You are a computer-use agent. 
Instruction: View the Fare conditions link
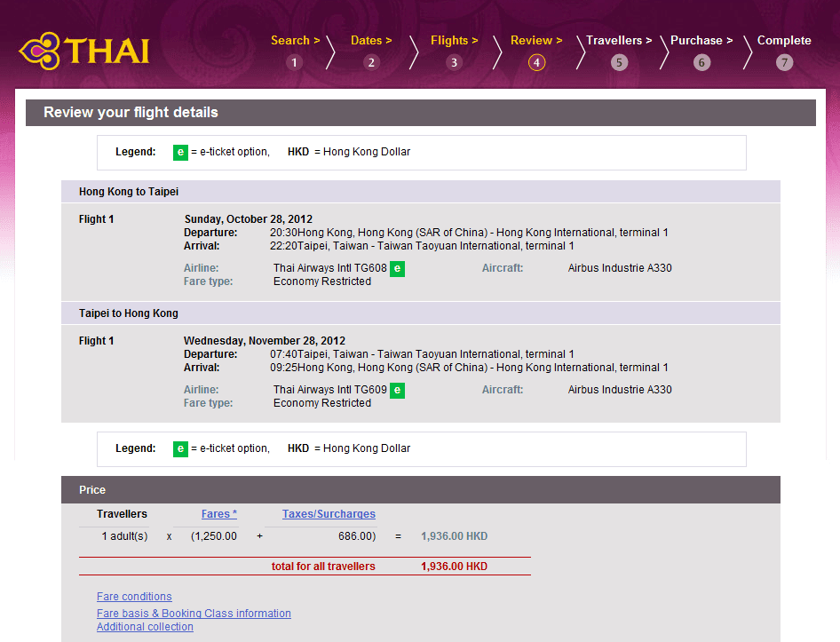pos(134,597)
